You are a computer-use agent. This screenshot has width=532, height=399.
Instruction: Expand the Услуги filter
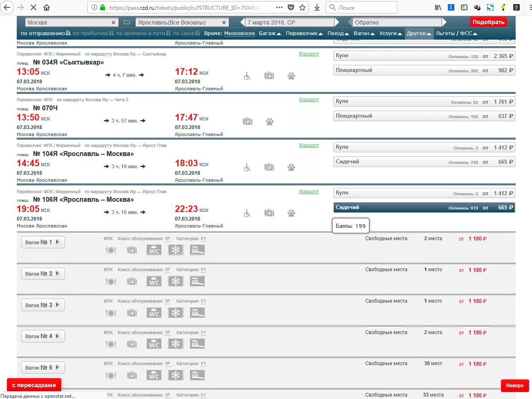[x=391, y=33]
